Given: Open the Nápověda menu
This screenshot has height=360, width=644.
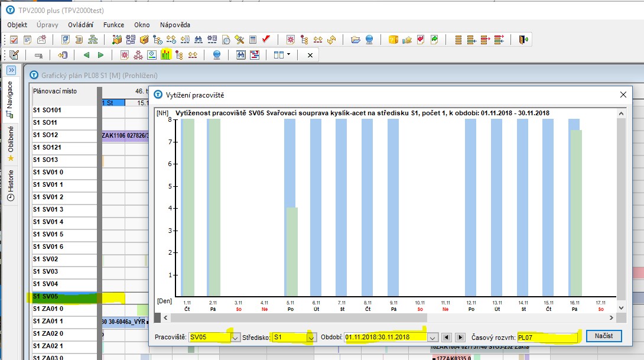Looking at the screenshot, I should (x=175, y=25).
